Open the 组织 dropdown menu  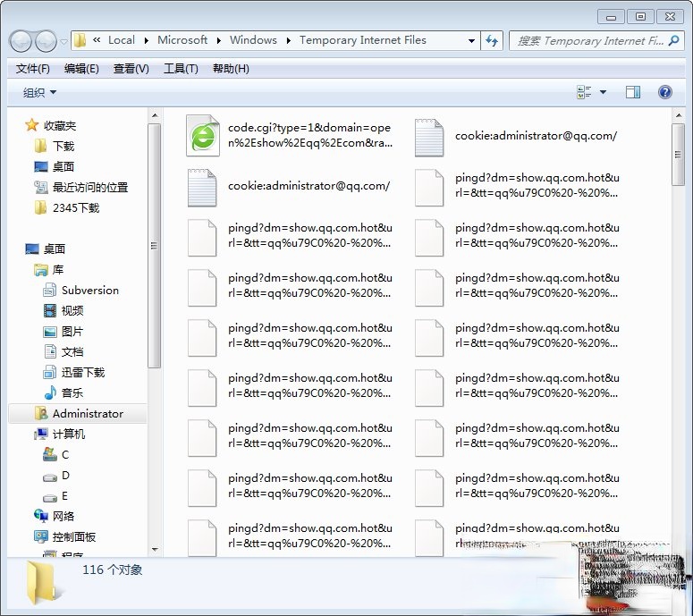pyautogui.click(x=39, y=92)
